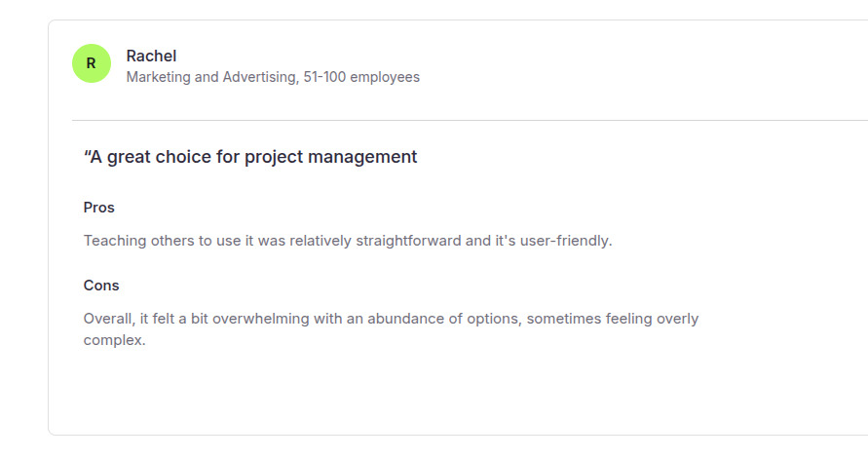The height and width of the screenshot is (459, 868).
Task: Click 'sometimes feeling' in the Cons sentence
Action: (x=571, y=319)
